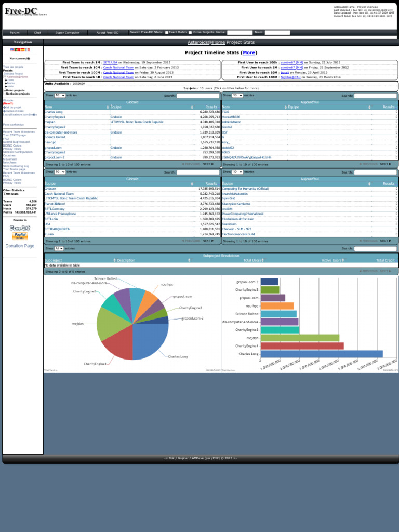
Task: Open Show entries dropdown for Globale users table
Action: coord(60,96)
